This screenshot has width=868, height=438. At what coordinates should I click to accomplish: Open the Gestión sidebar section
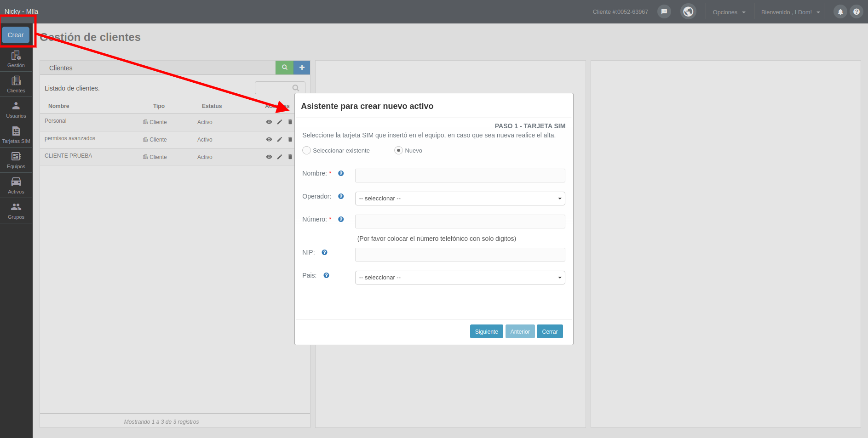16,59
